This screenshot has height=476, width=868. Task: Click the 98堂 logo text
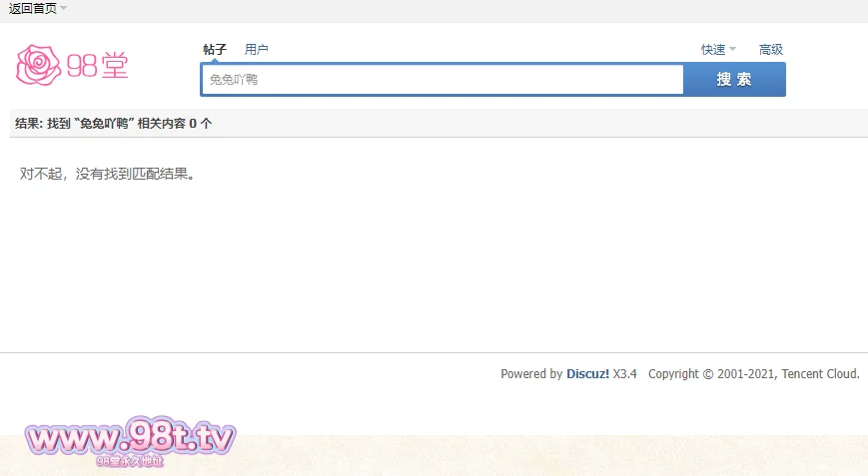tap(98, 66)
